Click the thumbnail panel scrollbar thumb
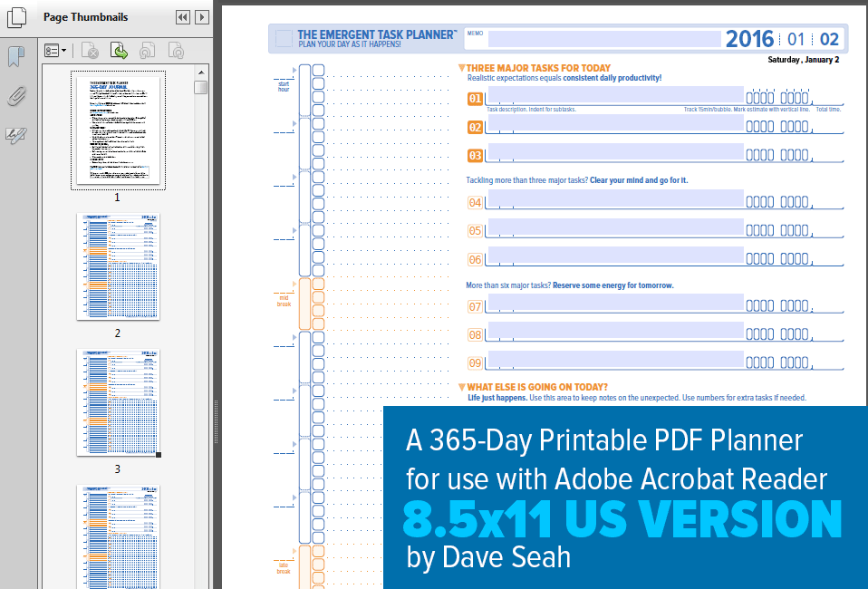The height and width of the screenshot is (589, 868). pyautogui.click(x=201, y=88)
